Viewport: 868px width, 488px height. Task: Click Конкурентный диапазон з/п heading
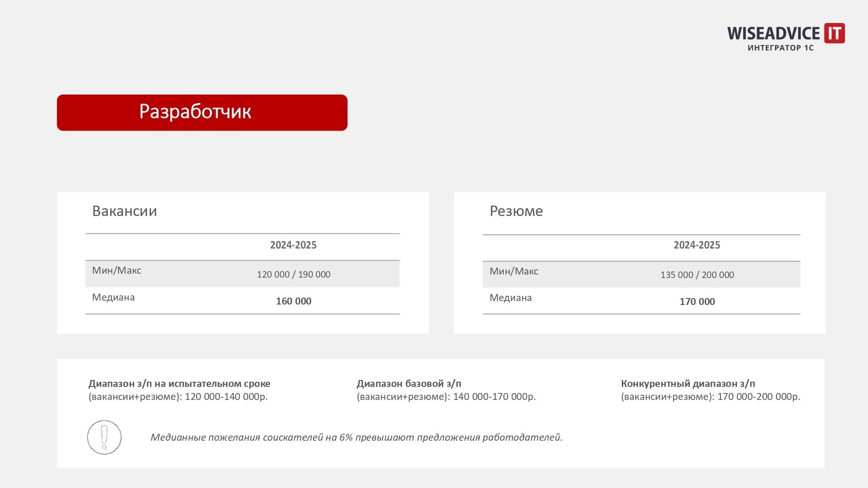click(x=688, y=383)
